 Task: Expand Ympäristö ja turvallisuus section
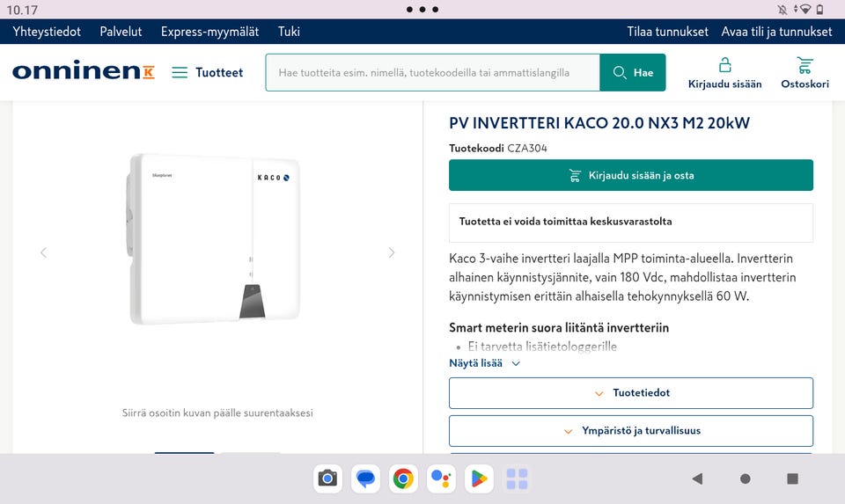(x=630, y=430)
